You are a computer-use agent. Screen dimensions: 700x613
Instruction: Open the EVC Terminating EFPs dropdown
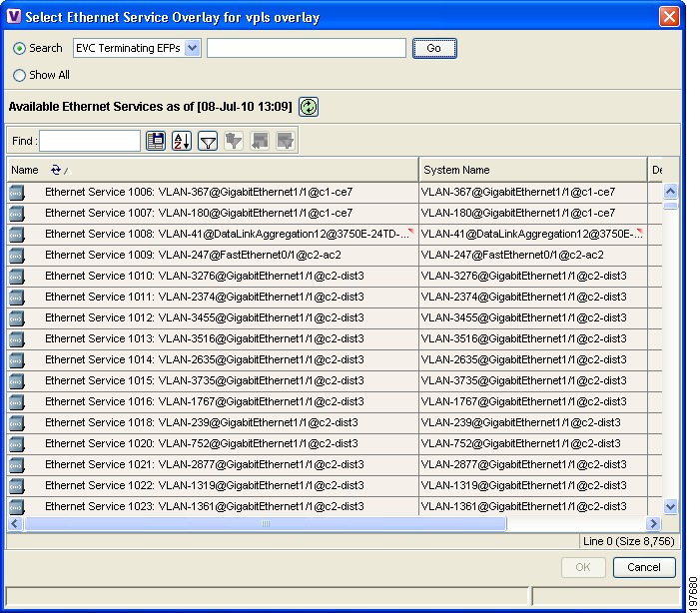point(137,48)
